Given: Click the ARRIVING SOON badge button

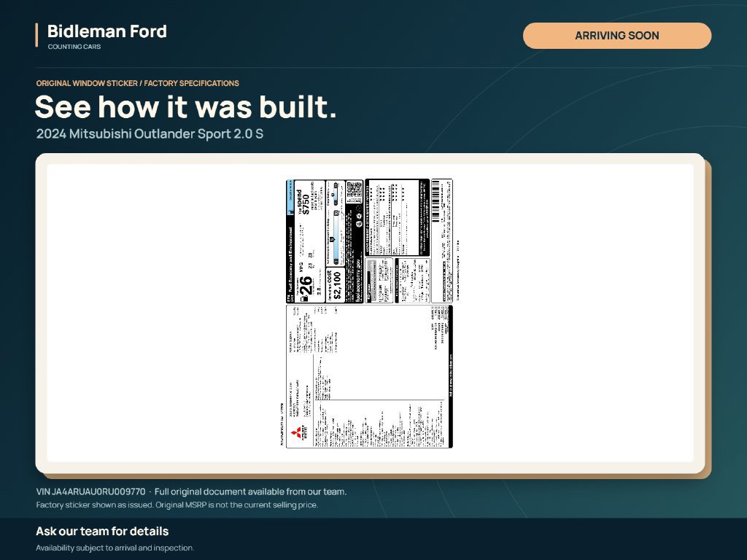Looking at the screenshot, I should click(617, 36).
